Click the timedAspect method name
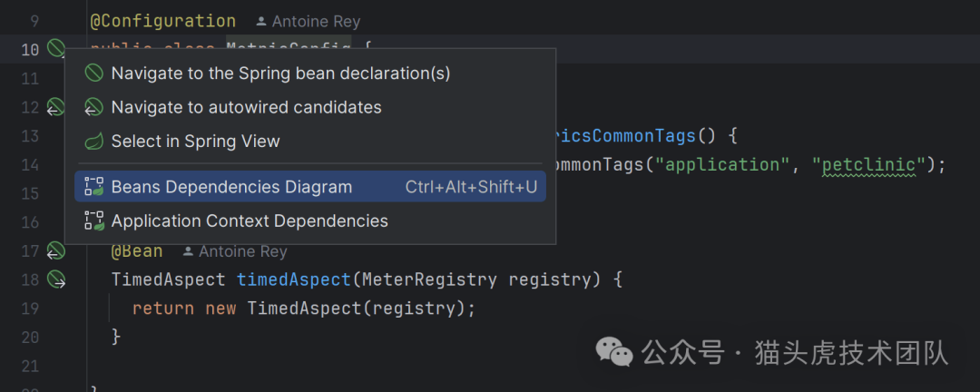The width and height of the screenshot is (980, 392). [292, 279]
